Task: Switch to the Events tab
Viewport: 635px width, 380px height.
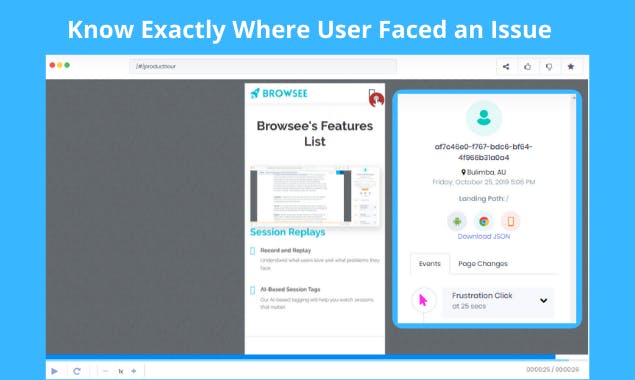Action: pos(430,264)
